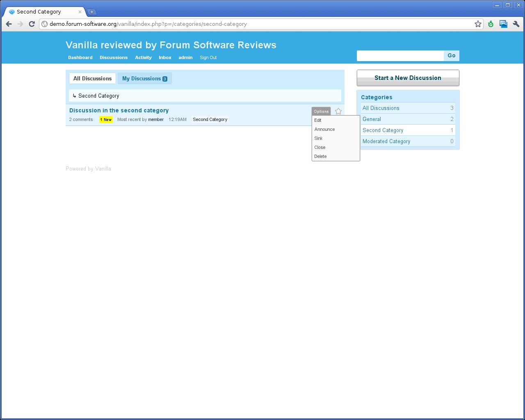Click the '2 comments' text
Screen dimensions: 525x420
81,119
